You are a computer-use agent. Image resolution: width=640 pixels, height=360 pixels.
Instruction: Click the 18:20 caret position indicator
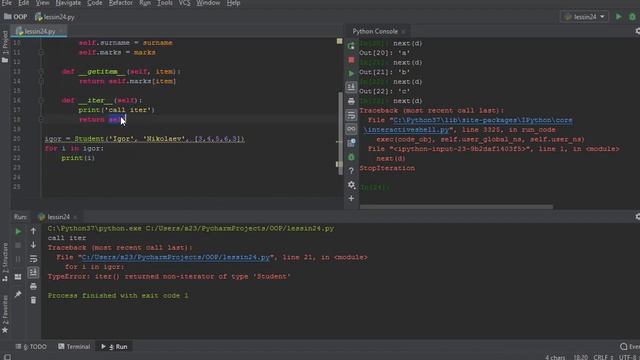click(x=580, y=357)
